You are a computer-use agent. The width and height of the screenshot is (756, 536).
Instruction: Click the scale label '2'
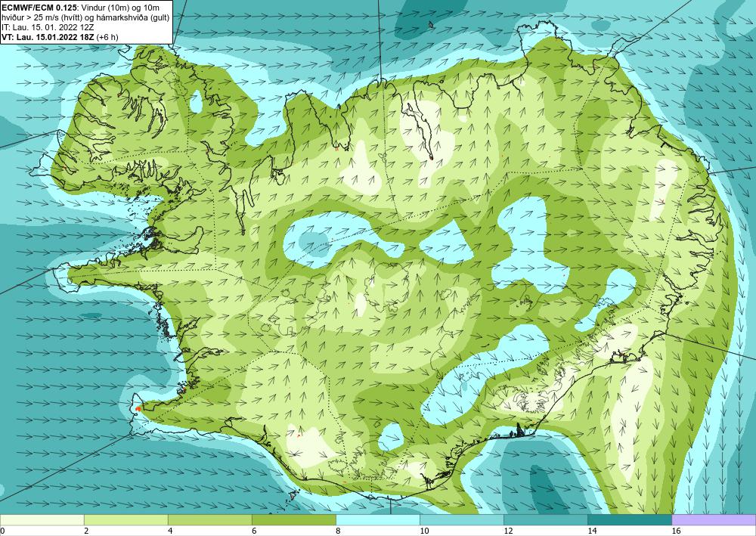pos(86,531)
